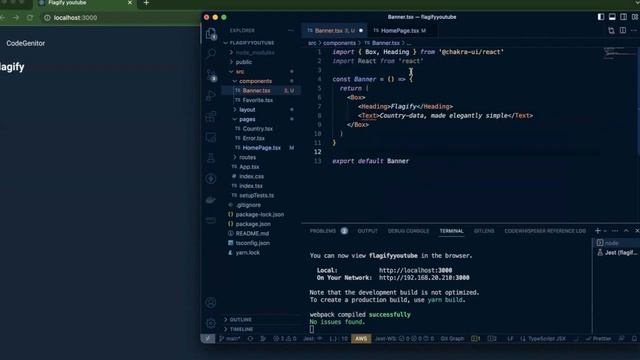
Task: Open the OUTPUT panel tab
Action: (x=367, y=231)
